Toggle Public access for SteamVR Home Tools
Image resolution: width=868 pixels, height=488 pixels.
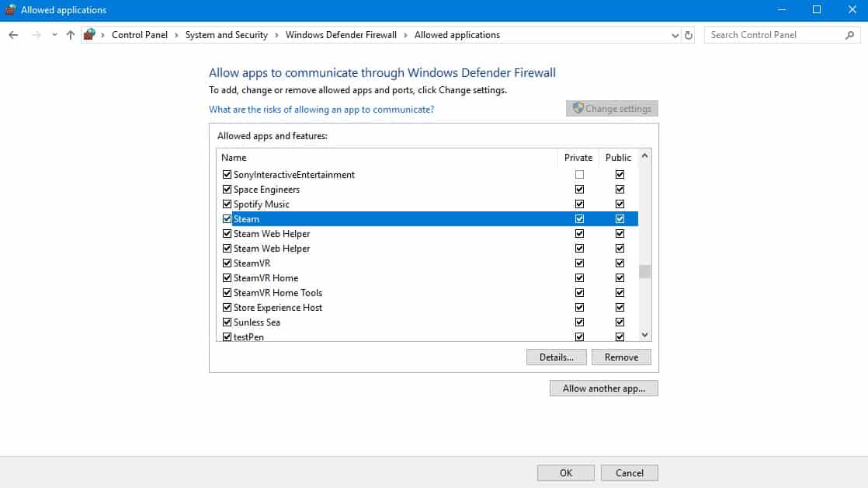[620, 293]
